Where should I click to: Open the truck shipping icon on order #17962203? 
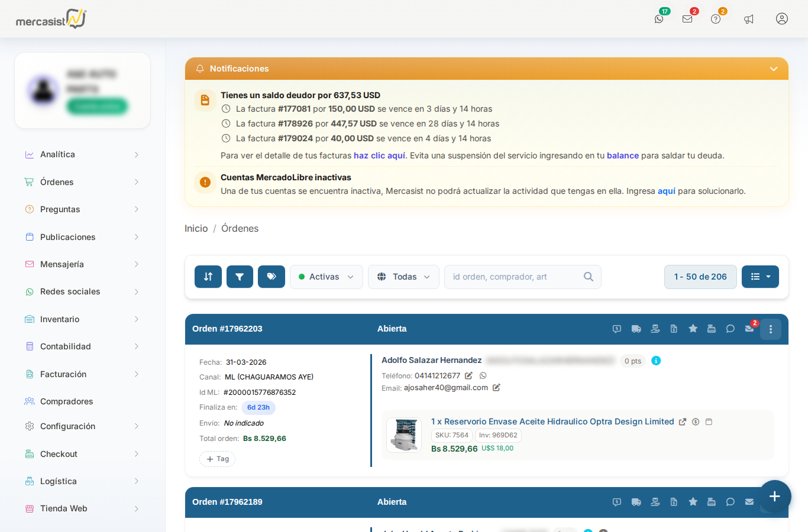point(636,329)
